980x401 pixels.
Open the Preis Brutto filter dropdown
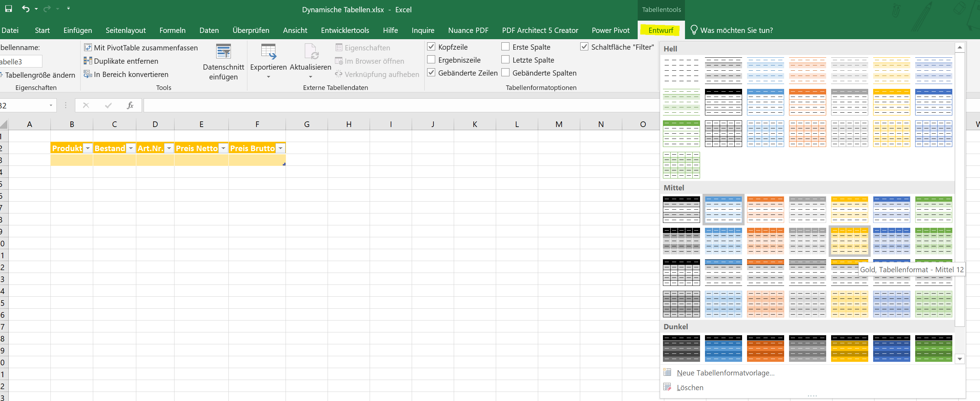(280, 148)
